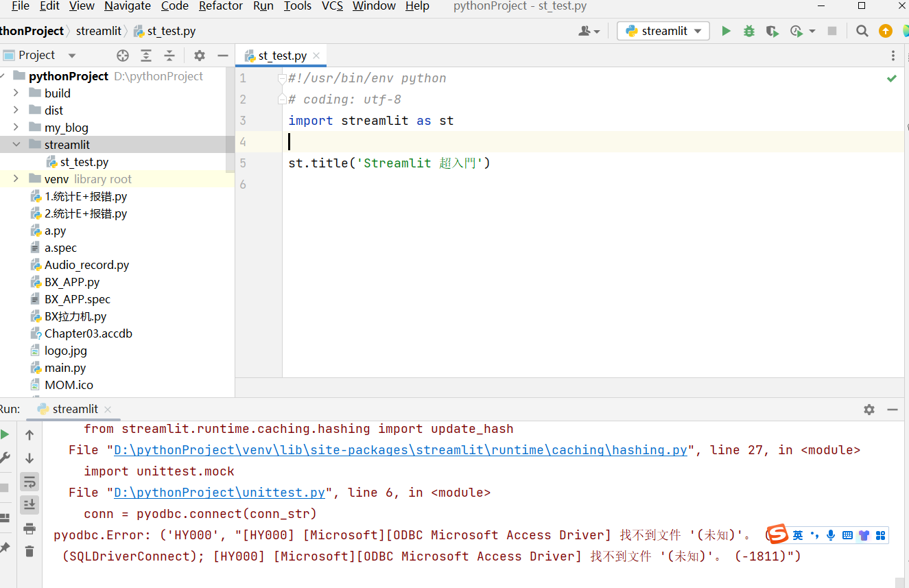Screen dimensions: 909x588
Task: Hide the Run panel via minus icon
Action: (893, 410)
